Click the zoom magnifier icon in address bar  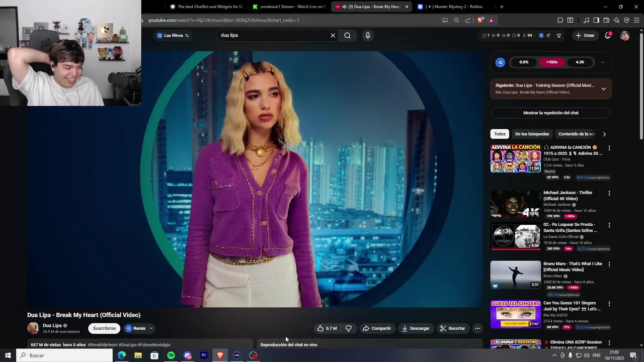(456, 20)
